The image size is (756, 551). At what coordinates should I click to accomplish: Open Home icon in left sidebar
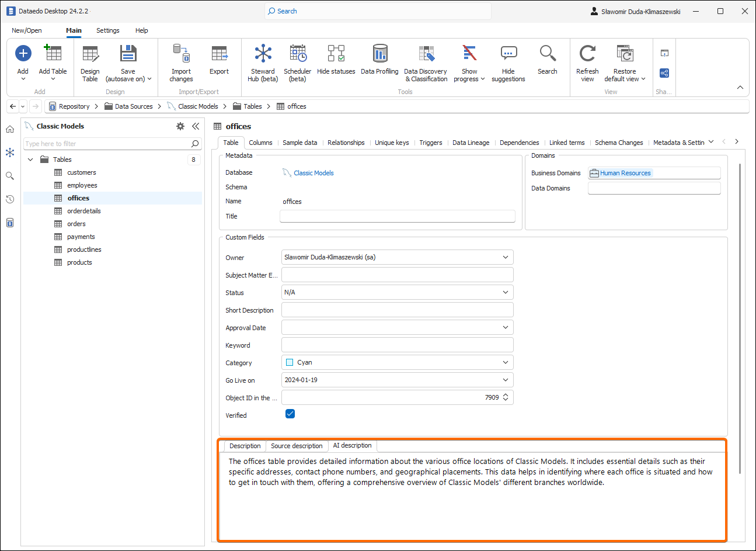10,130
